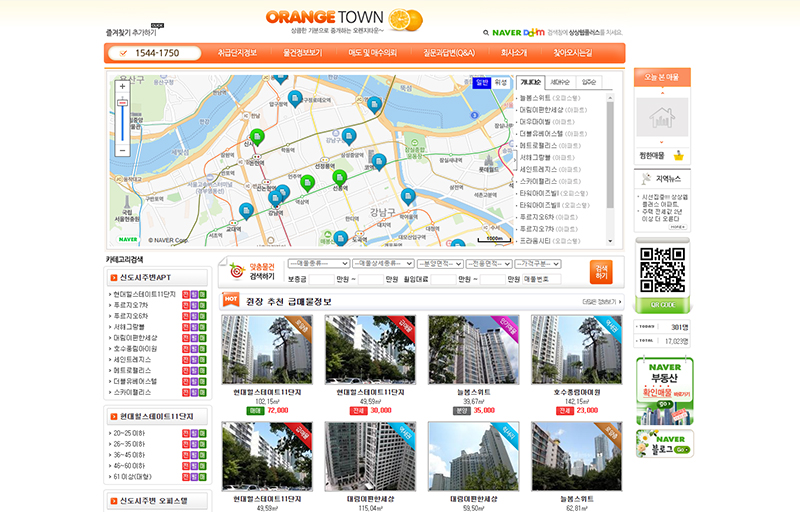Zoom in the map with plus button
Screen dimensions: 800x512
(x=122, y=87)
